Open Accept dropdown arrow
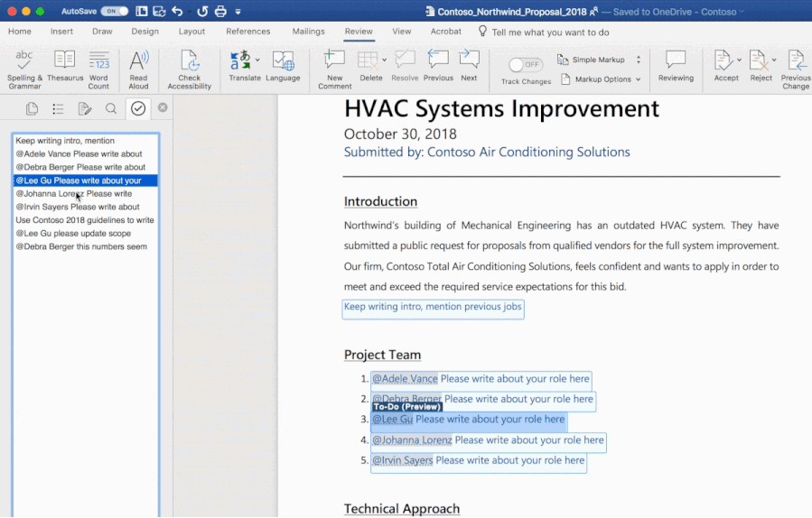 click(x=739, y=60)
